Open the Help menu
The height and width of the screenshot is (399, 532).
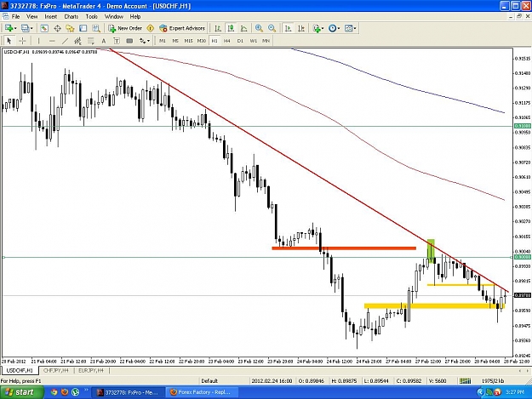[x=135, y=17]
